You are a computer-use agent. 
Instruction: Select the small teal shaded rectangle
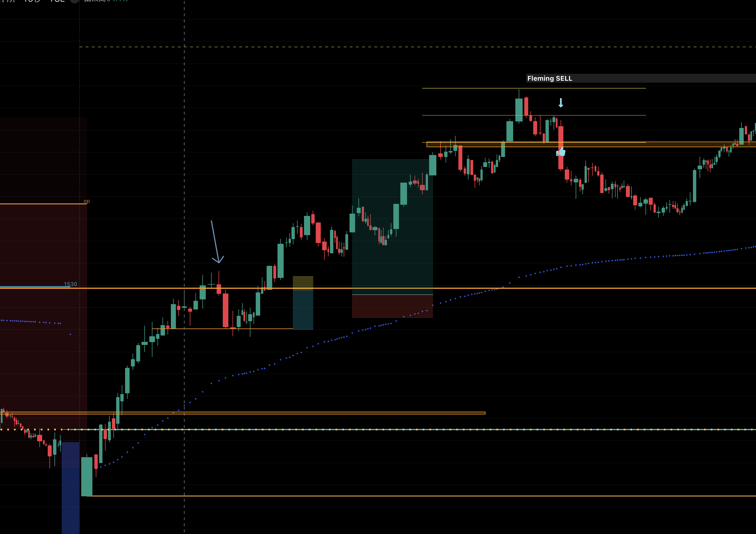pyautogui.click(x=303, y=310)
